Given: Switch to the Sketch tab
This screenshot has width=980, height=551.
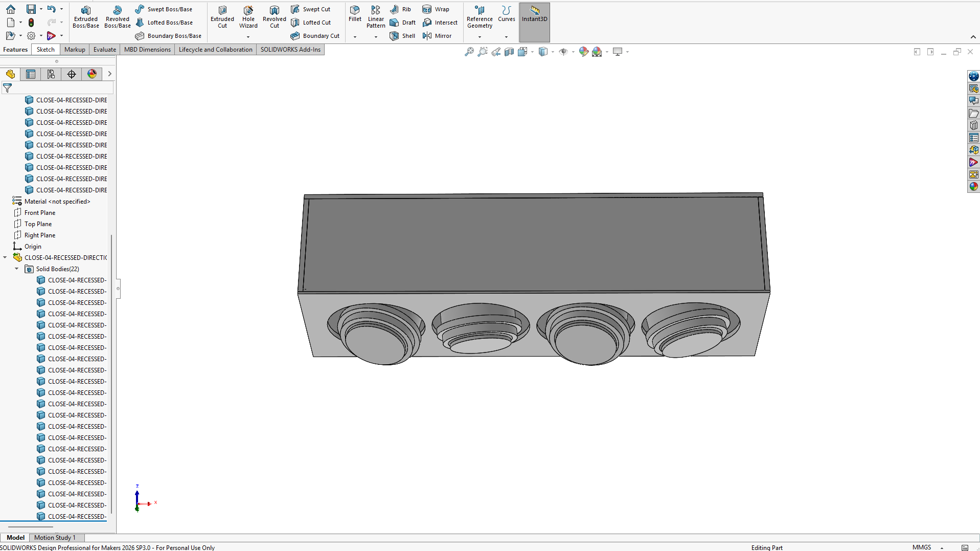Looking at the screenshot, I should tap(45, 50).
